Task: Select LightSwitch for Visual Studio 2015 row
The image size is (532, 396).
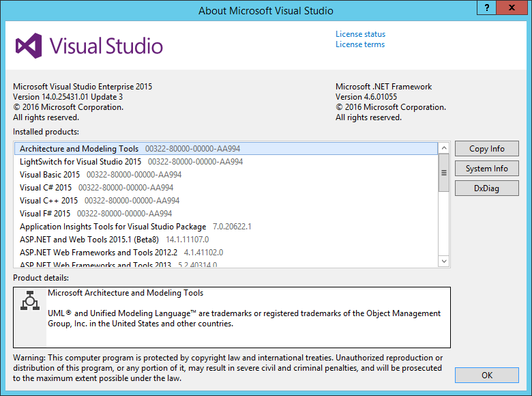Action: pos(226,162)
